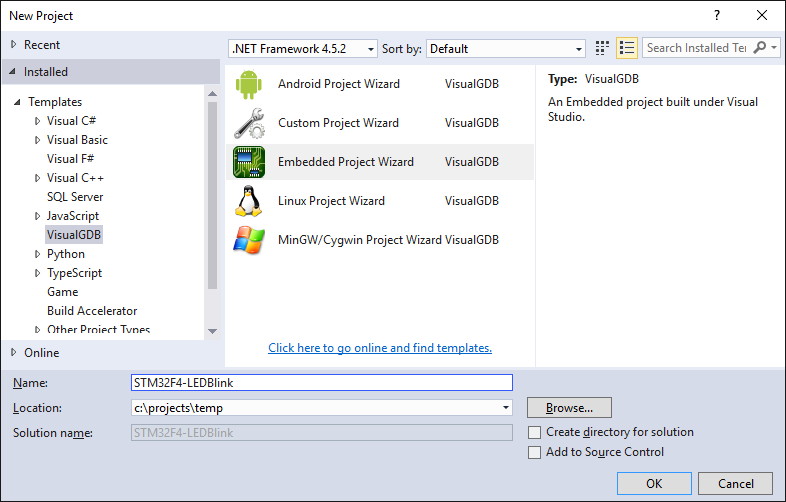Switch to medium icons list view

pyautogui.click(x=627, y=48)
